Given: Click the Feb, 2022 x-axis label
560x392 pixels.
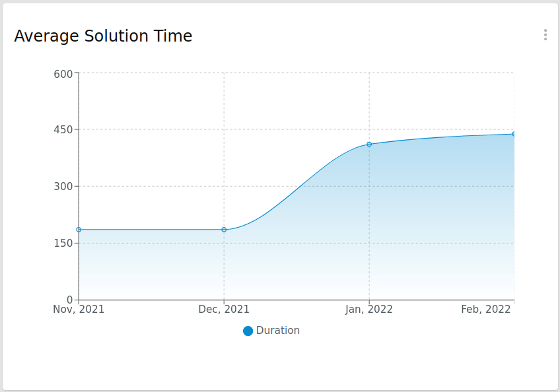Looking at the screenshot, I should coord(486,310).
